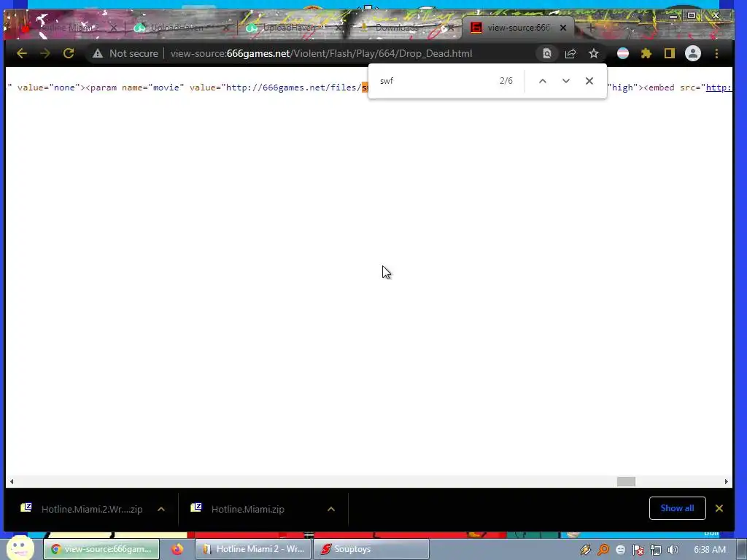747x560 pixels.
Task: Click the volume speaker tray icon
Action: click(x=673, y=550)
